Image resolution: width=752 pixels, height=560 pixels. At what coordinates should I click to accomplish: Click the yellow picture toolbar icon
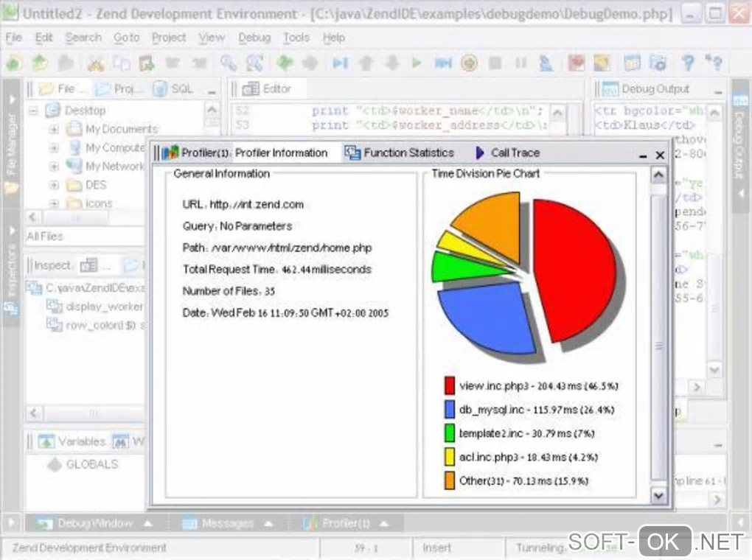[602, 63]
